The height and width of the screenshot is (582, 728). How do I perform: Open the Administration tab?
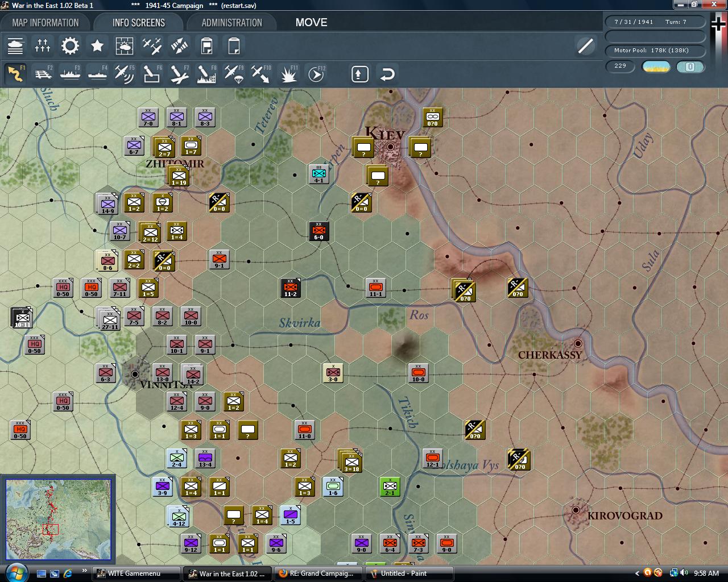pyautogui.click(x=232, y=23)
